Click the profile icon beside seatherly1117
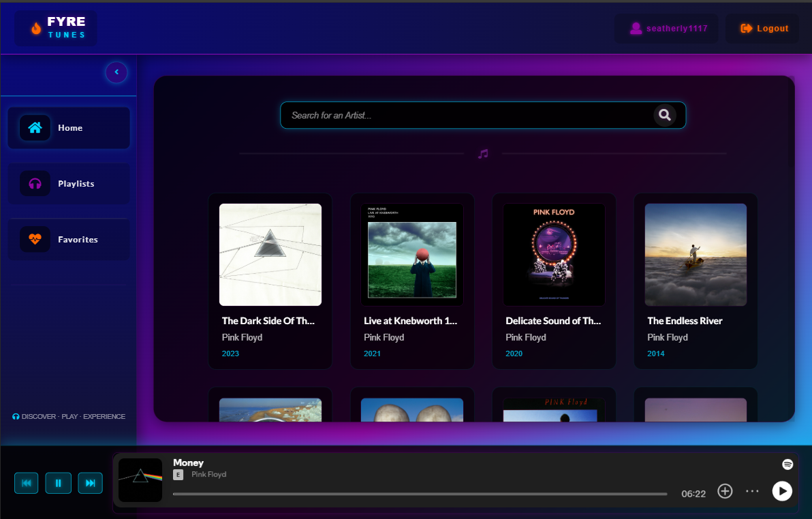812x519 pixels. (x=636, y=28)
